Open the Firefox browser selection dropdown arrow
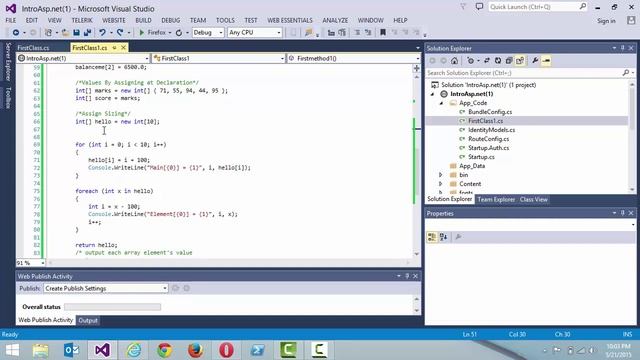The image size is (640, 360). tap(170, 32)
